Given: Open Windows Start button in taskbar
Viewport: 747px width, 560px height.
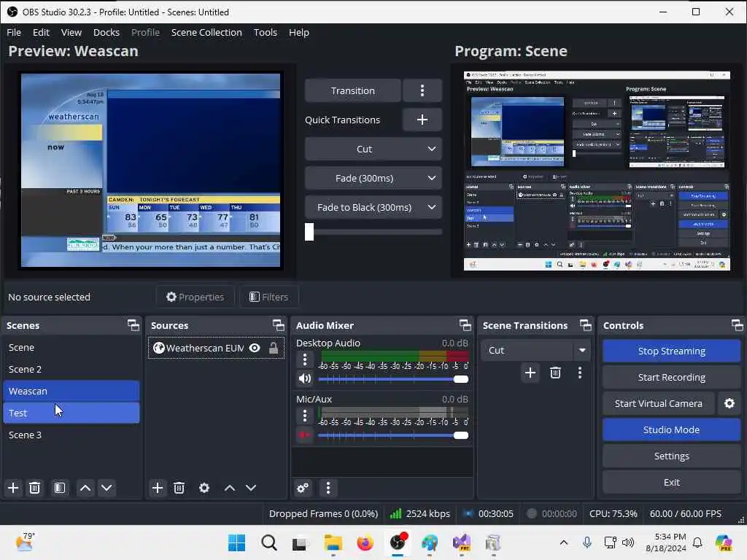Looking at the screenshot, I should 237,542.
